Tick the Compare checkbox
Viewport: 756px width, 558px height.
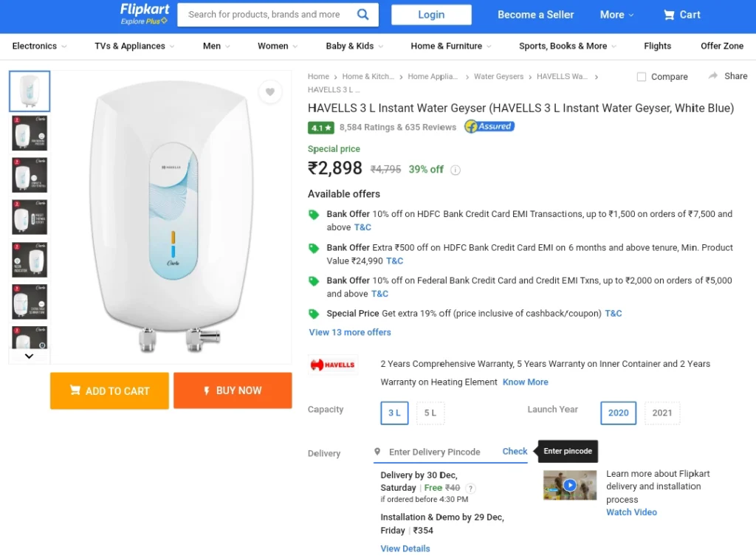click(642, 77)
